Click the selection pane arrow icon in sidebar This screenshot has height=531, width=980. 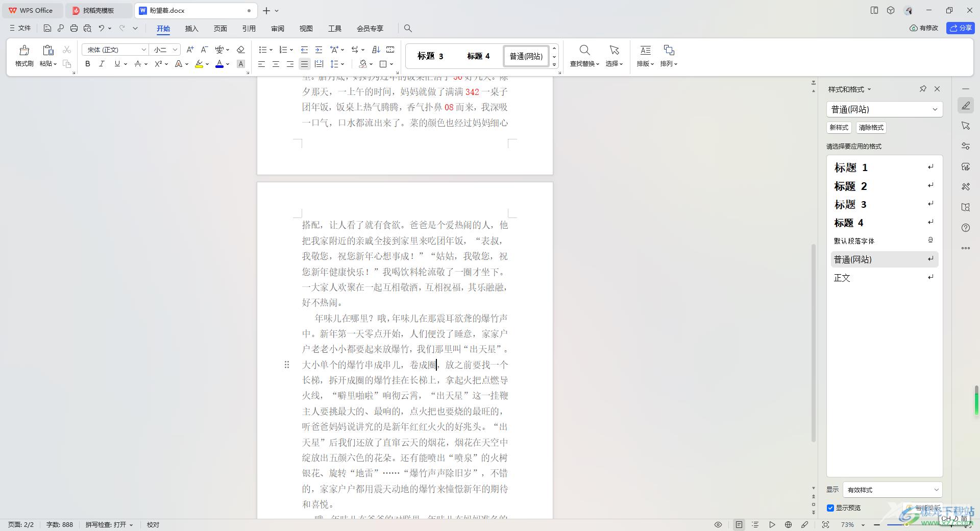[966, 126]
